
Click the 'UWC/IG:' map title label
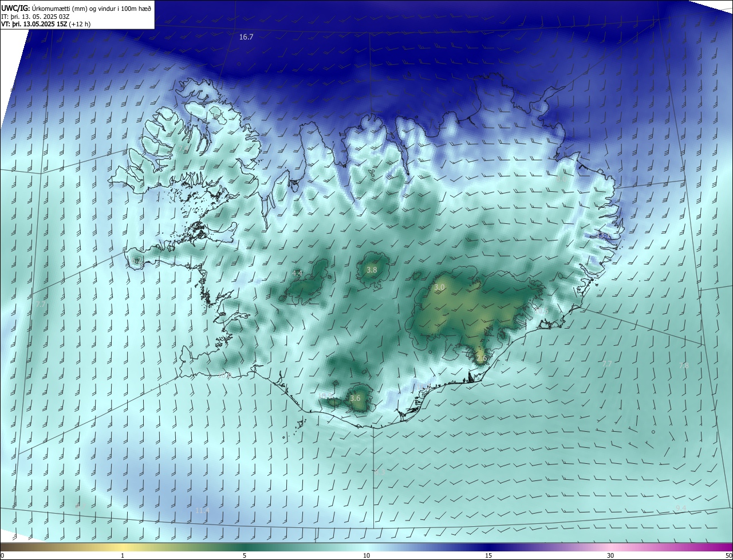coord(15,8)
